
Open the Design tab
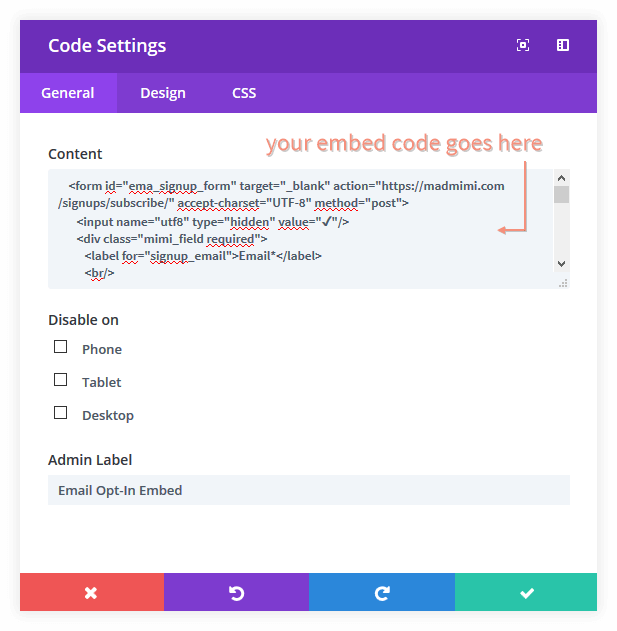(163, 93)
